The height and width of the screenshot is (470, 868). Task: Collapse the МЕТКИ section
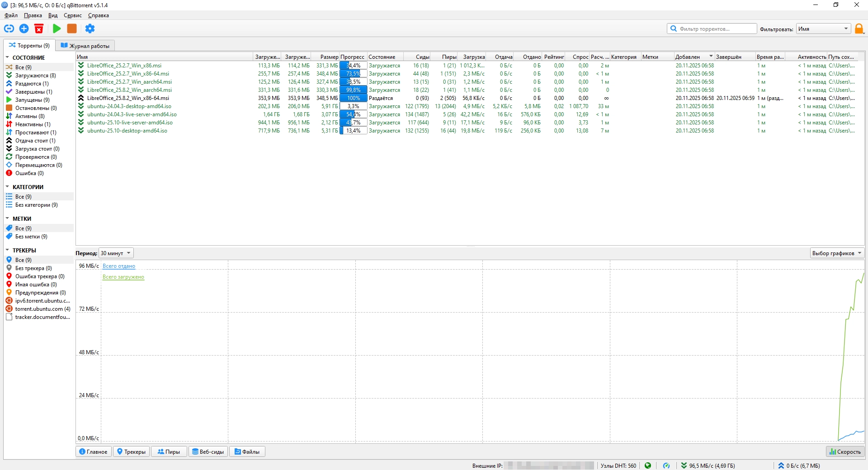click(7, 218)
